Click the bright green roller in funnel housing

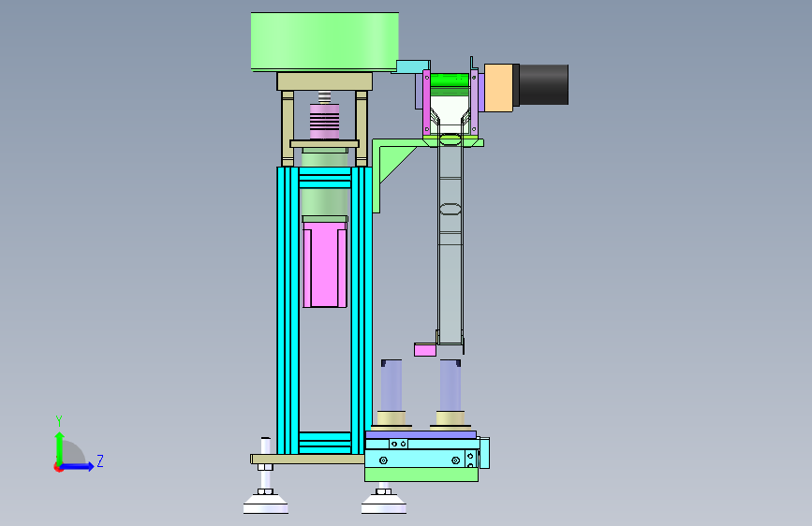coord(450,80)
